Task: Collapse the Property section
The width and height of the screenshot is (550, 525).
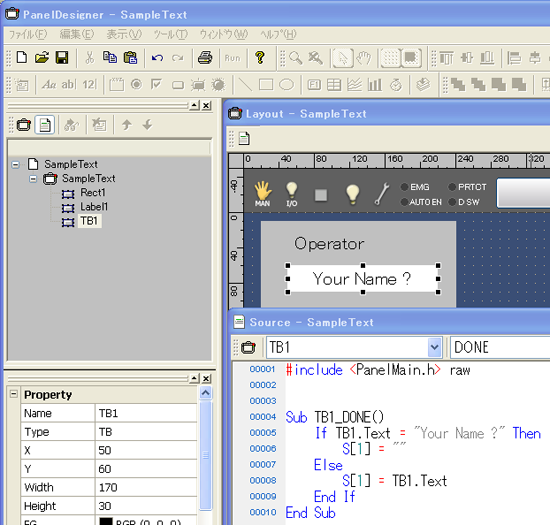Action: [14, 394]
